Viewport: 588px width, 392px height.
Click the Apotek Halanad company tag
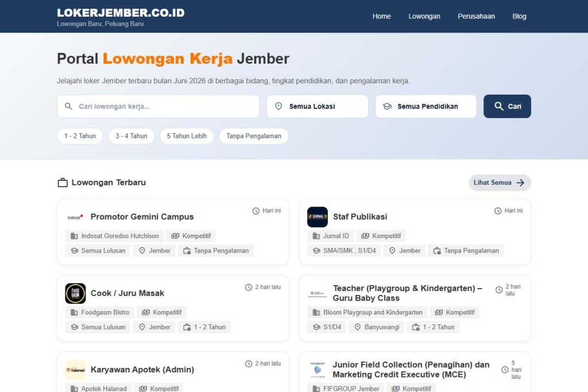click(99, 388)
